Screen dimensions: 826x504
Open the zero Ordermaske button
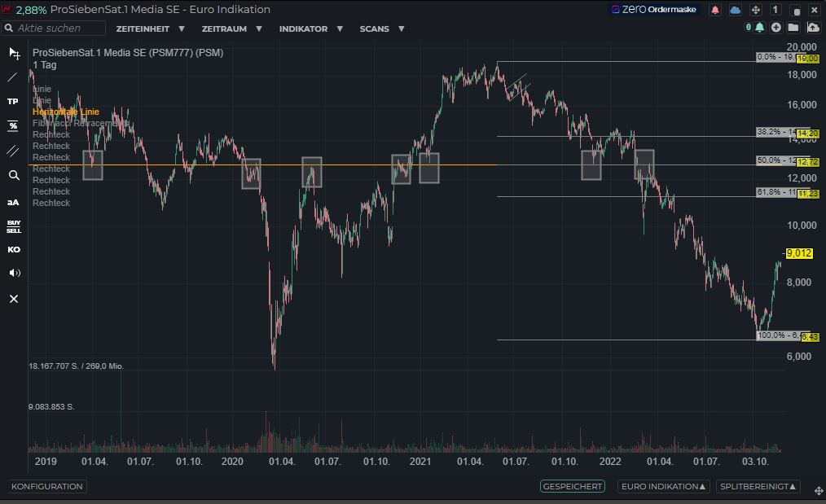click(x=656, y=10)
